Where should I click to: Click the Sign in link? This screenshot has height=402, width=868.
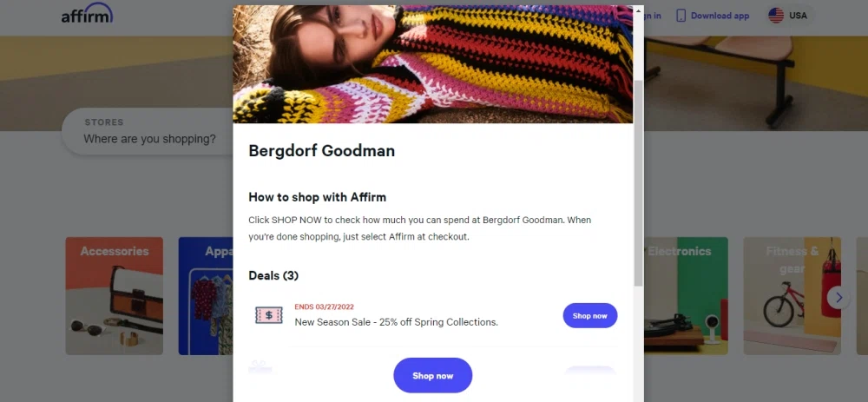point(652,16)
